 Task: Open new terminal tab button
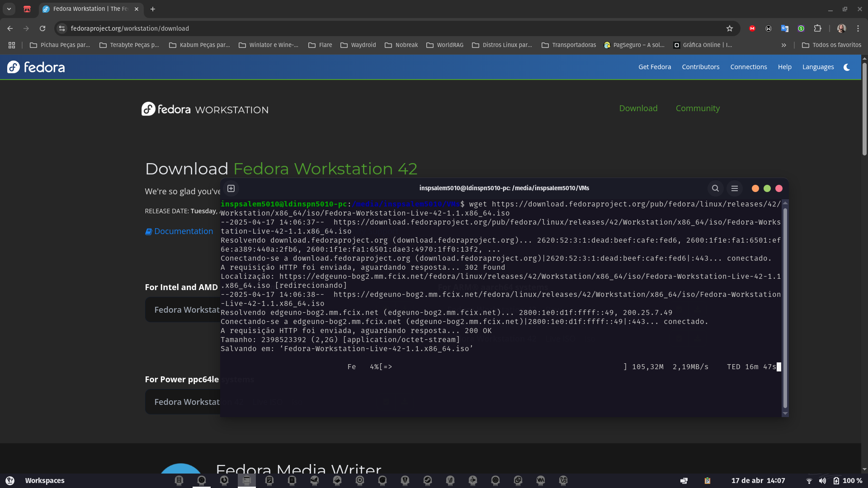[231, 188]
